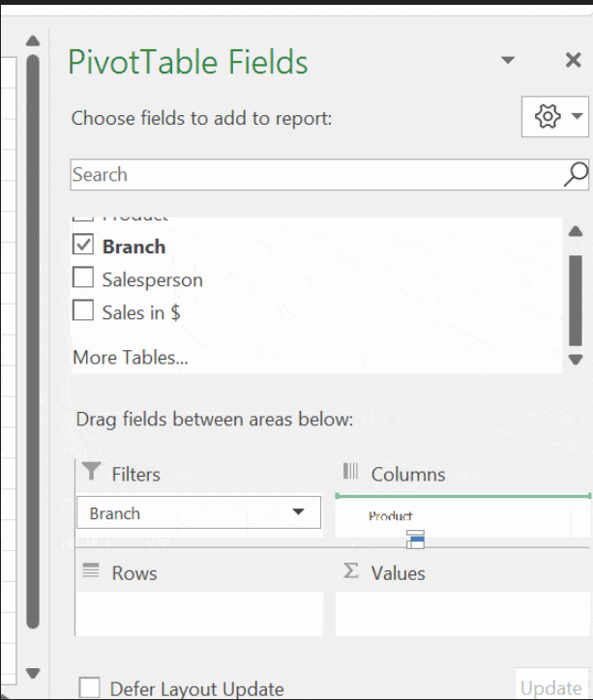
Task: Open the More Tables link
Action: click(130, 358)
